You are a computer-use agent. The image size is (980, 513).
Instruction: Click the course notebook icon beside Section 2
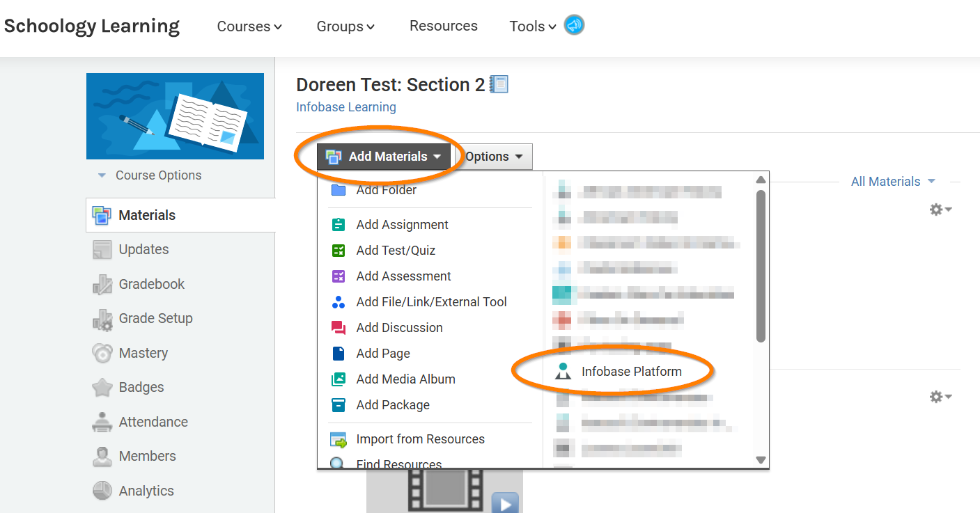[499, 84]
